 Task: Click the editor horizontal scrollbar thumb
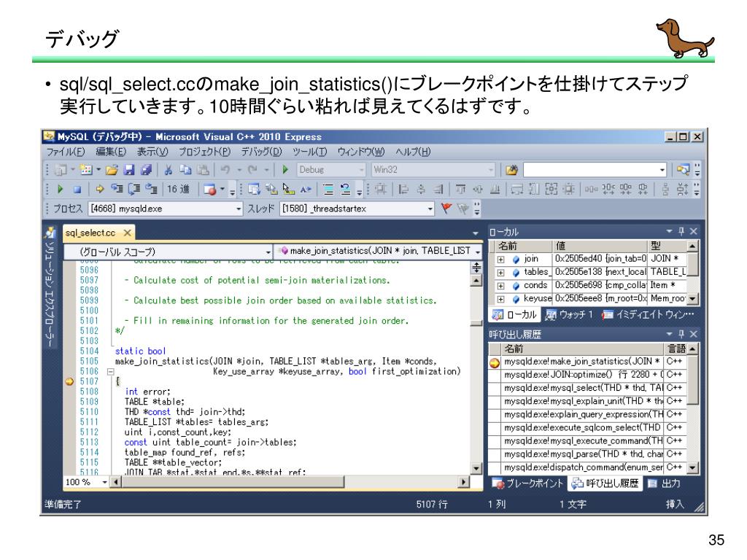click(x=233, y=483)
